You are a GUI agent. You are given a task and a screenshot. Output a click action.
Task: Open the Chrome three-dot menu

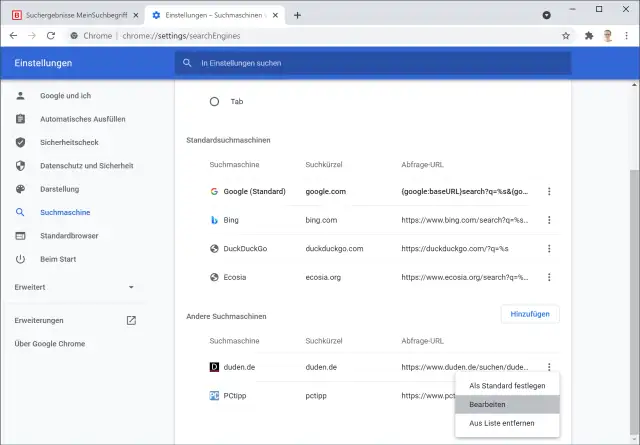point(627,35)
